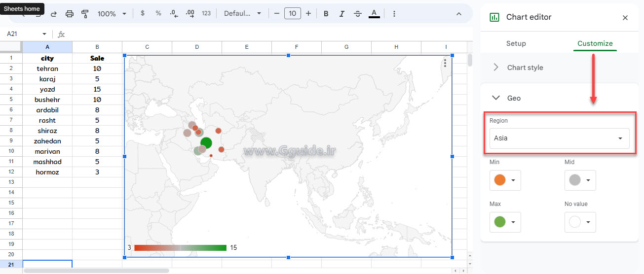Click the cell containing 'ardabil'
Image resolution: width=644 pixels, height=274 pixels.
point(47,110)
